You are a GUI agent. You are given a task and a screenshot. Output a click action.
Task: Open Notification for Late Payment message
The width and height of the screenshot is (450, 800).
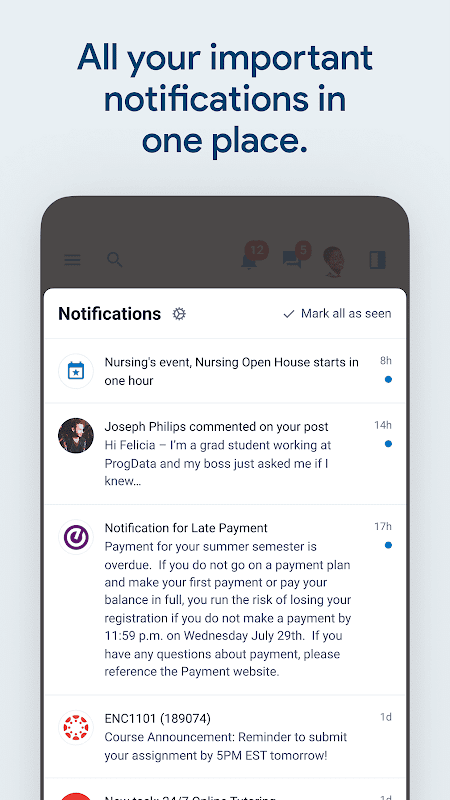coord(225,599)
